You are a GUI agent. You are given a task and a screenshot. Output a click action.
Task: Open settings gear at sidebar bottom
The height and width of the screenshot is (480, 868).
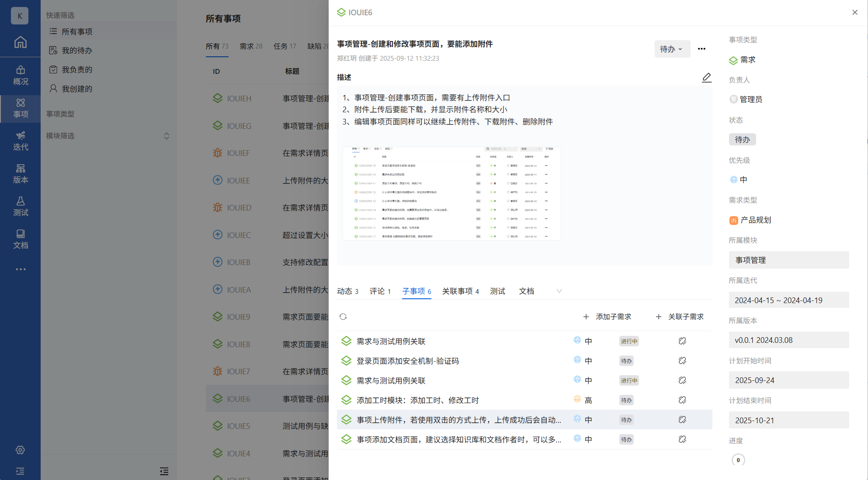click(x=20, y=450)
